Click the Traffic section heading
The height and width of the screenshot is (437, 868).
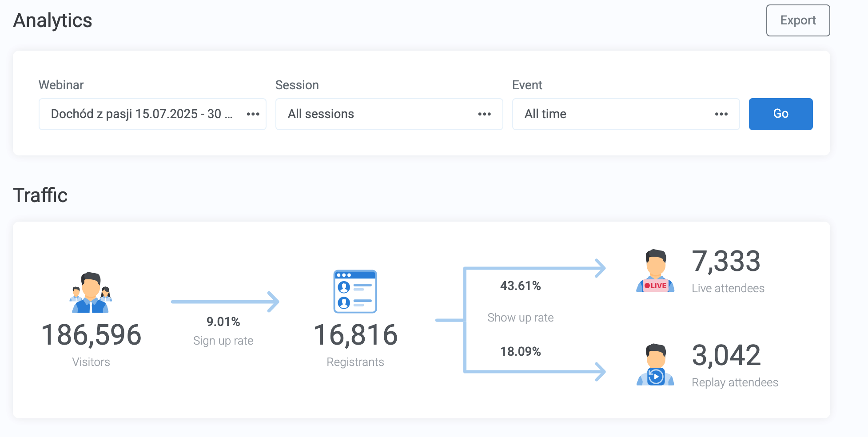point(40,195)
